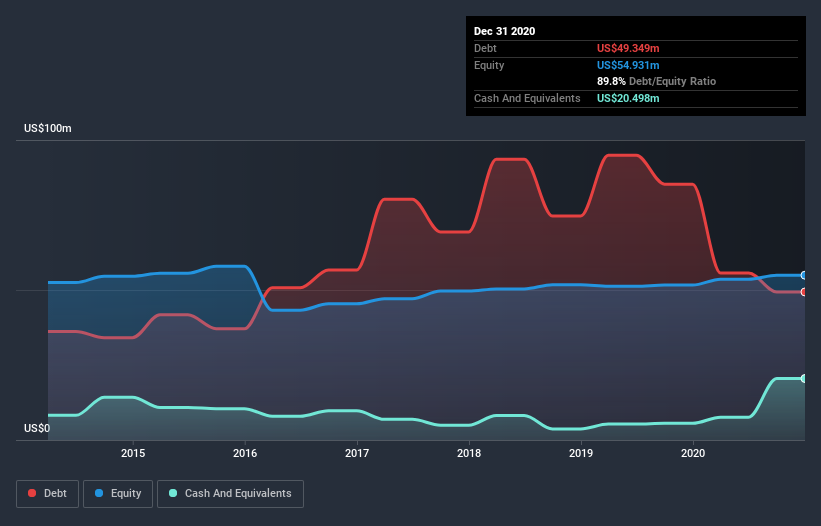Viewport: 821px width, 526px height.
Task: Select the 2015 axis label
Action: pos(133,453)
